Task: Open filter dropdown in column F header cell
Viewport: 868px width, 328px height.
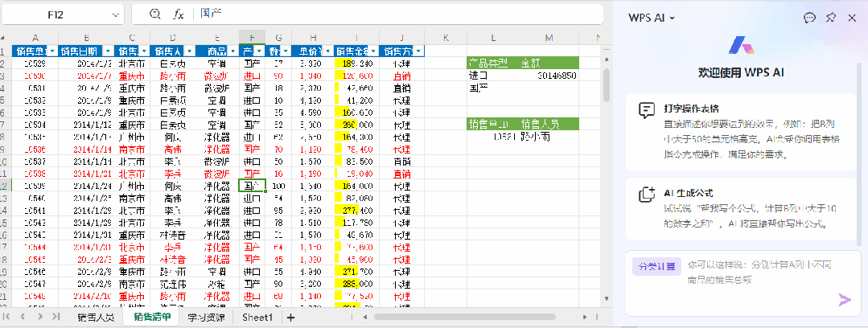Action: click(259, 51)
